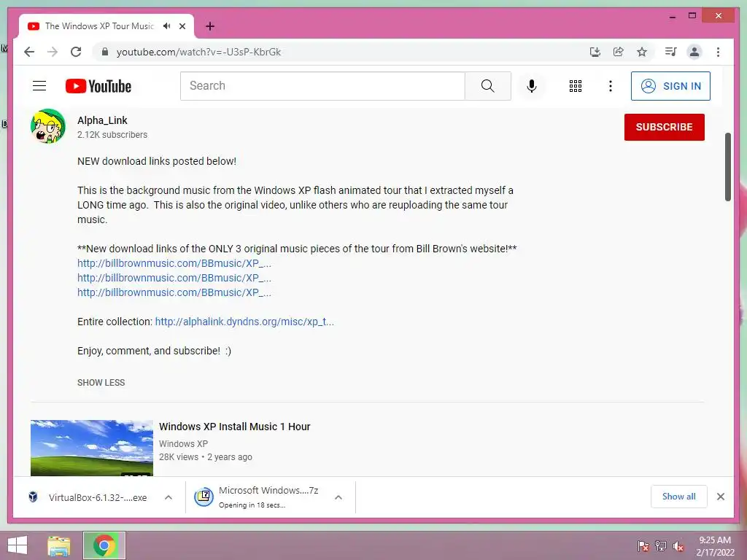
Task: Collapse description with SHOW LESS
Action: click(x=101, y=382)
